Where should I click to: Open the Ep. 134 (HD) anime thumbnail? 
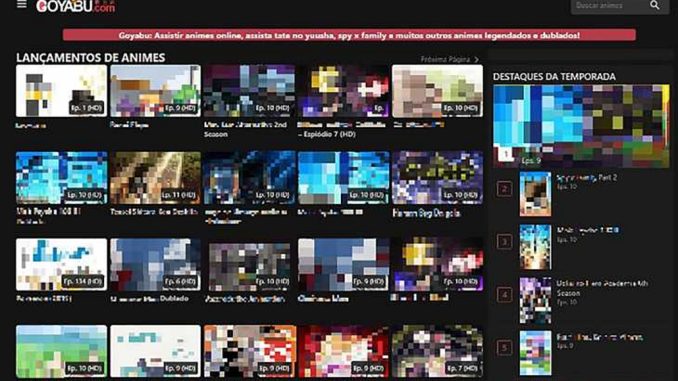pos(61,264)
